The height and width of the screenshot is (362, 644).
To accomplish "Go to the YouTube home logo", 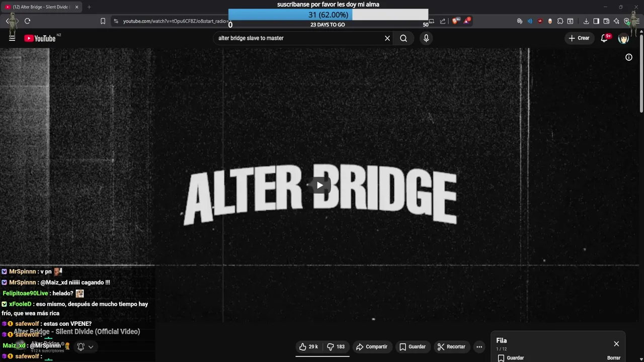I will click(x=40, y=38).
